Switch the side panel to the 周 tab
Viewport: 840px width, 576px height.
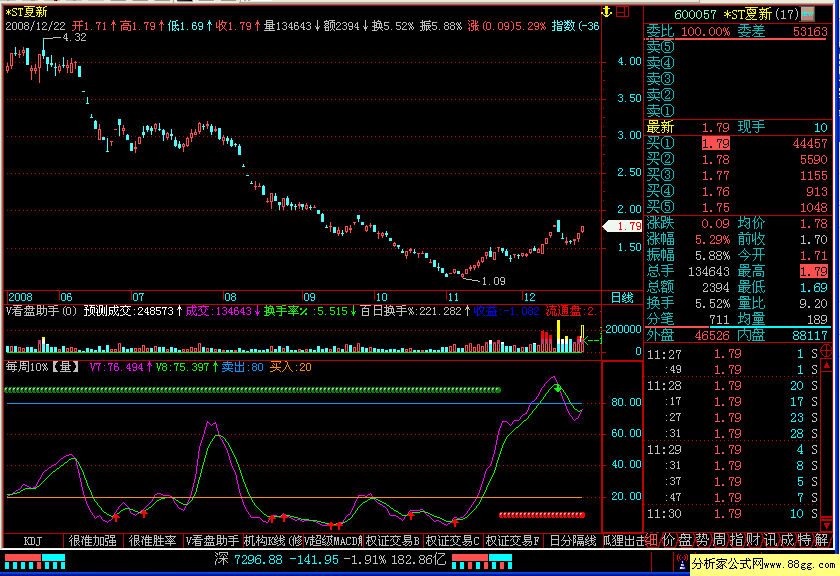719,540
